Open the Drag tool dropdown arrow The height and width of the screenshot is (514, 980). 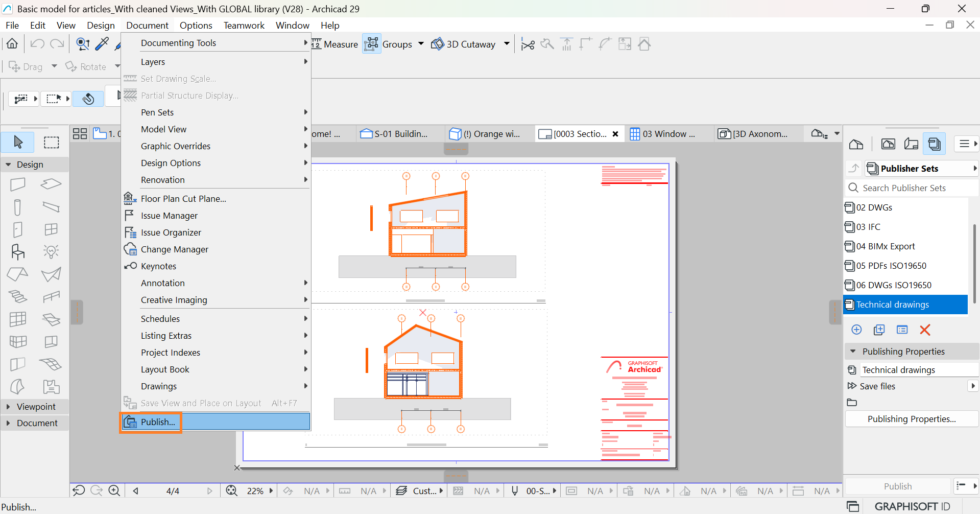point(54,66)
